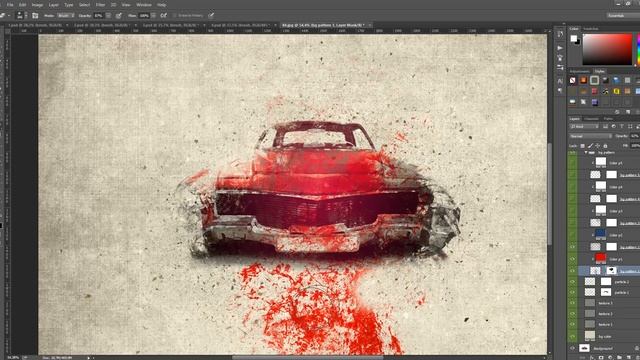The height and width of the screenshot is (360, 640).
Task: Open the Paragraph panel icon
Action: tap(560, 90)
